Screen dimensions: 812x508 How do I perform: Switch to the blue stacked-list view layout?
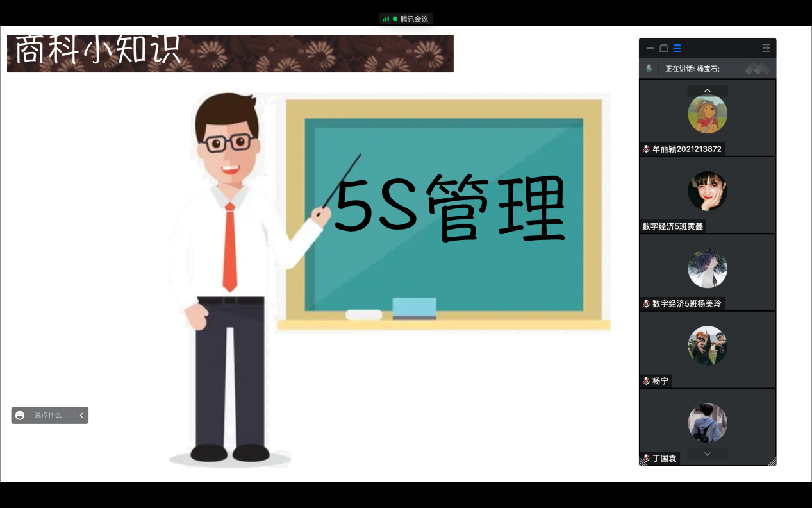(677, 48)
